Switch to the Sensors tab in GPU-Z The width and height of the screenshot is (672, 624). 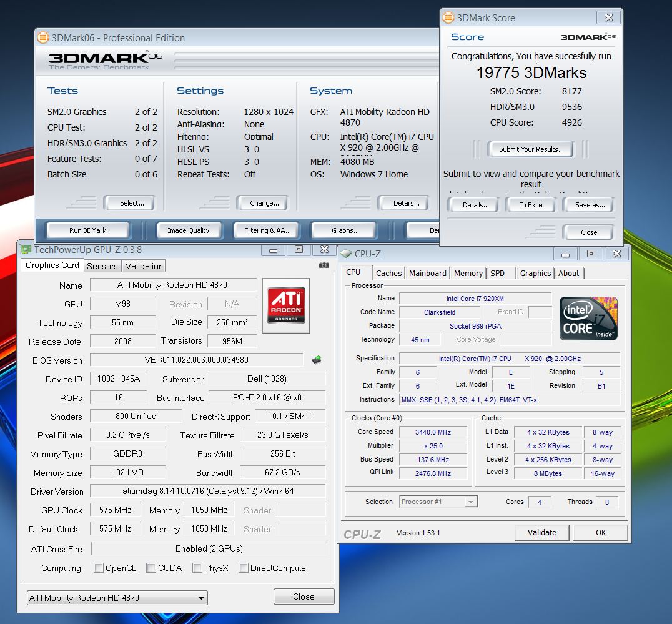click(102, 266)
